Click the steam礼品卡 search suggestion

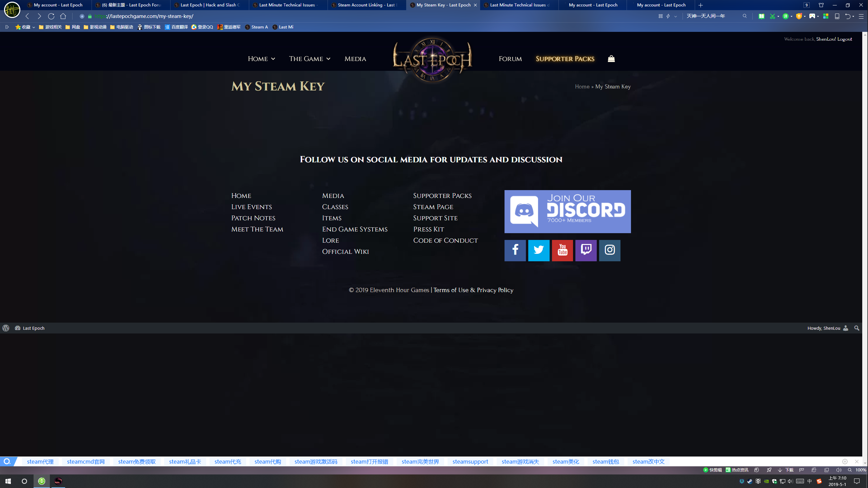tap(185, 462)
